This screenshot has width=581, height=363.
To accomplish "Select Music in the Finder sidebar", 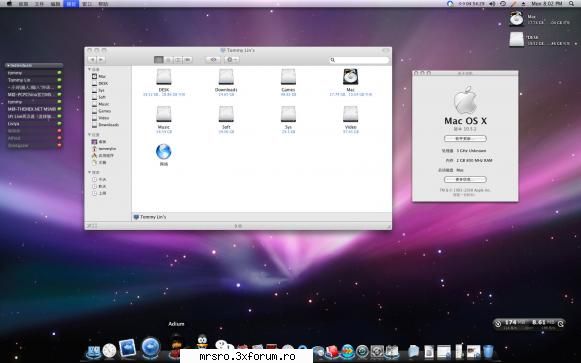I will tap(100, 104).
